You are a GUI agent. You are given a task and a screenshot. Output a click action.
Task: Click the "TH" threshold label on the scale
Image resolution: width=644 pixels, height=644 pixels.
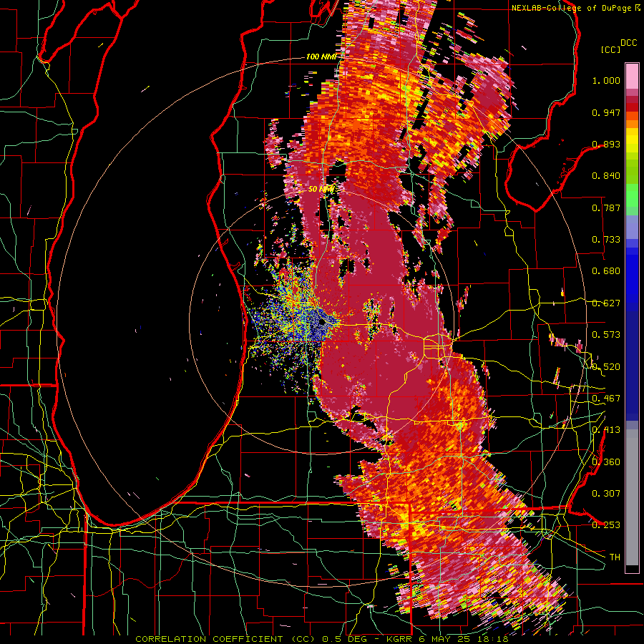coord(615,557)
